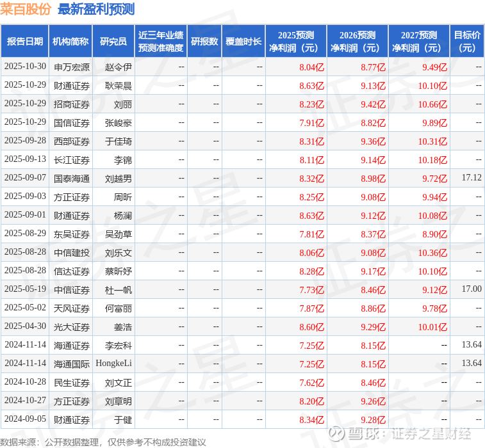Screen dimensions: 485x448
Task: Click the 覆盖时长 column header
Action: coord(243,41)
